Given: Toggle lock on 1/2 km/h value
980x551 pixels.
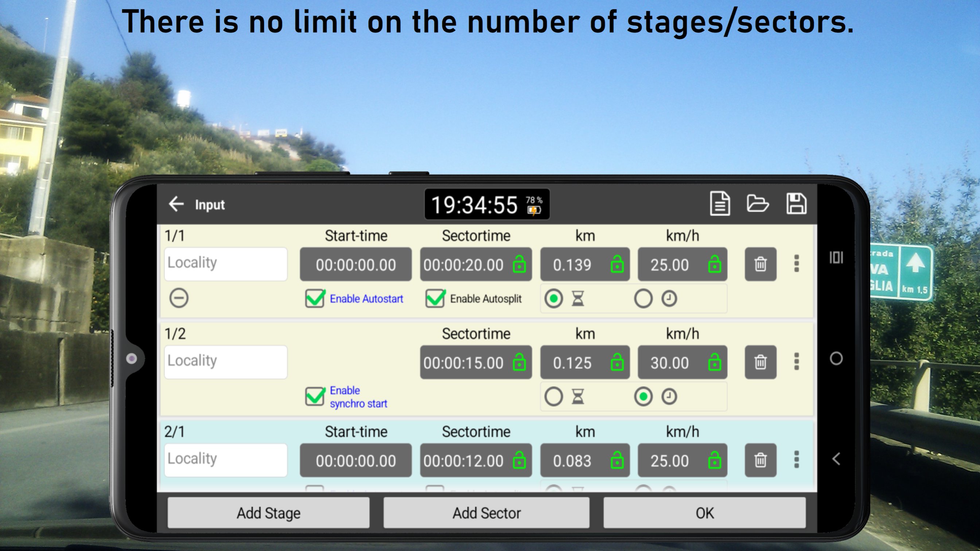Looking at the screenshot, I should click(x=715, y=362).
